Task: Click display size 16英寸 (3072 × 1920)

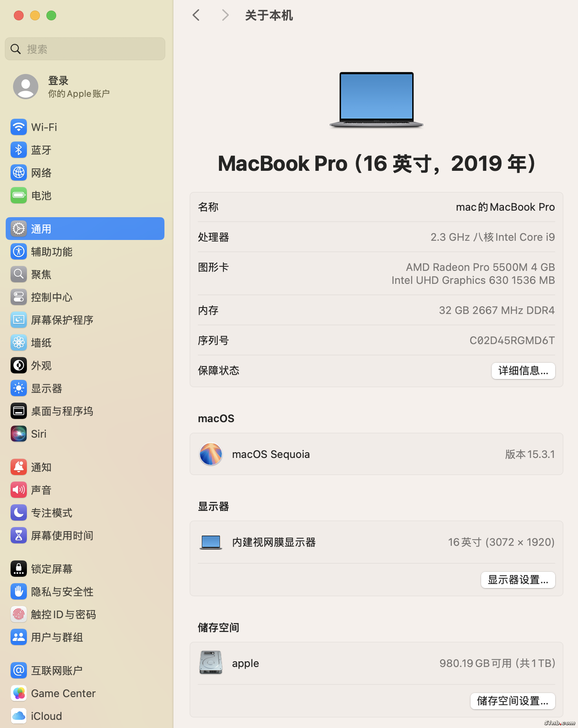Action: pos(501,542)
